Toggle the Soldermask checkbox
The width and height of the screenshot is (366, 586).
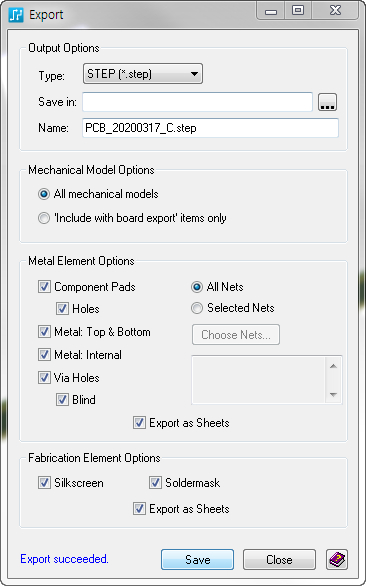[155, 483]
